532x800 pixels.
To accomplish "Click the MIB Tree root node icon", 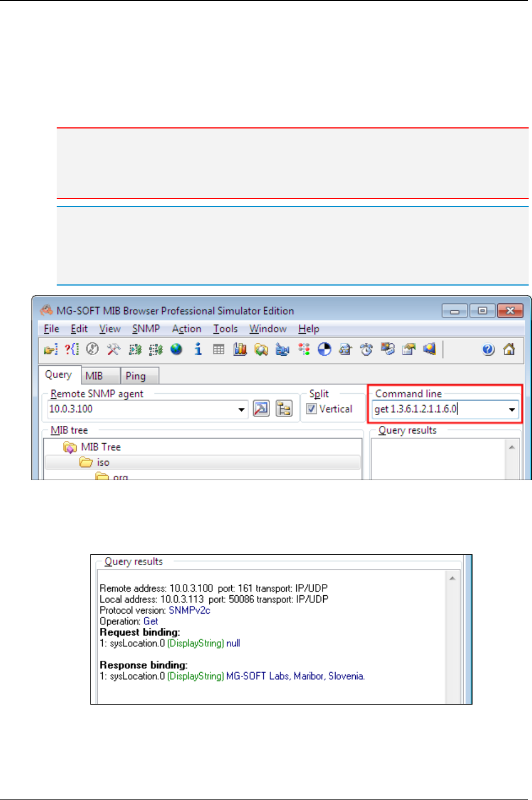I will (70, 447).
